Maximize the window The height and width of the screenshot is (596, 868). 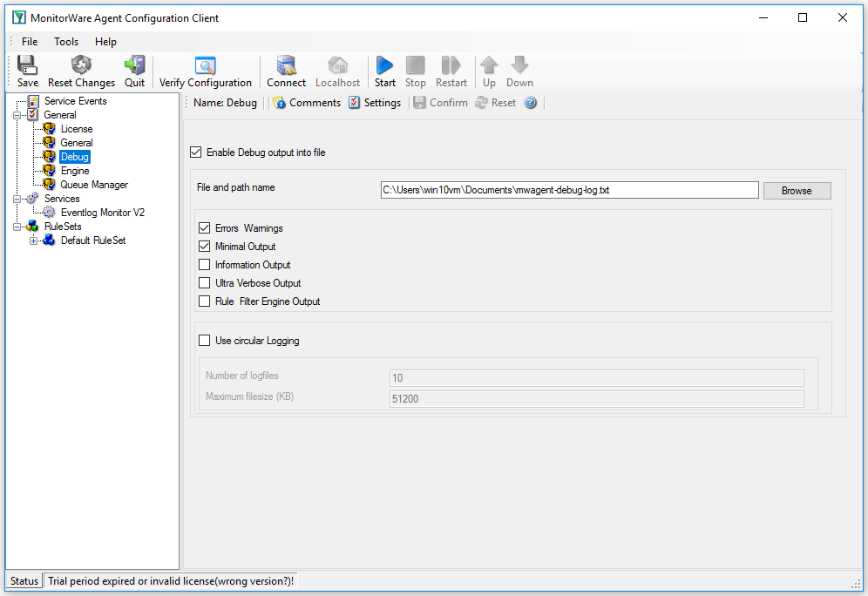(803, 17)
